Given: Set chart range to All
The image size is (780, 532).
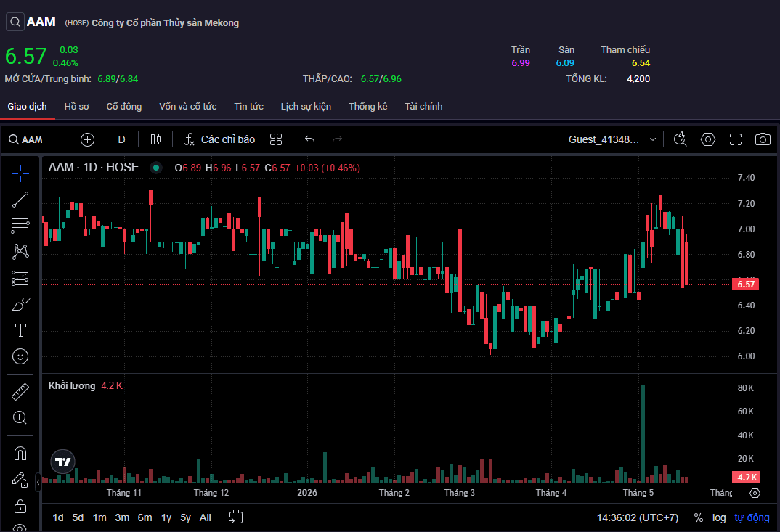Looking at the screenshot, I should tap(206, 517).
